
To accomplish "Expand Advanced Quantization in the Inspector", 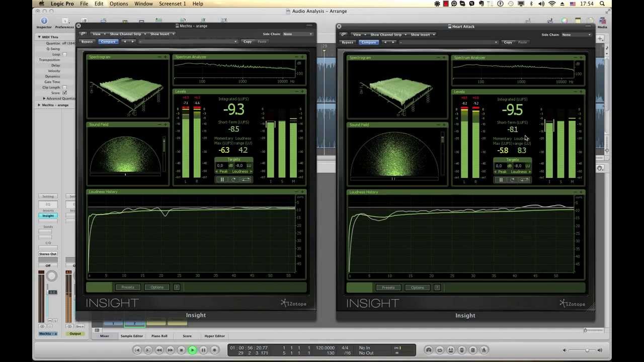I will tap(44, 99).
